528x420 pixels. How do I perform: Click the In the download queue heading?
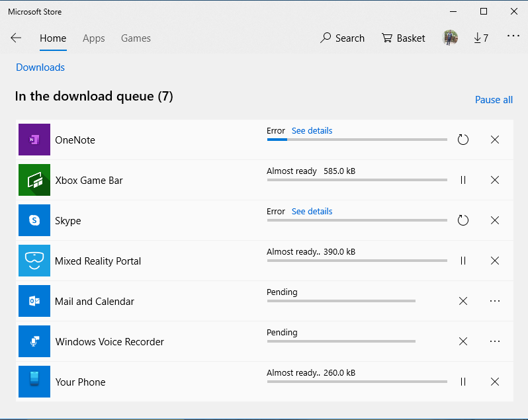pos(94,97)
